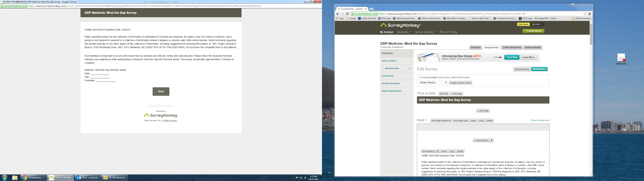Viewport: 644px width, 181px height.
Task: Bookmark page with the star icon
Action: [585, 14]
